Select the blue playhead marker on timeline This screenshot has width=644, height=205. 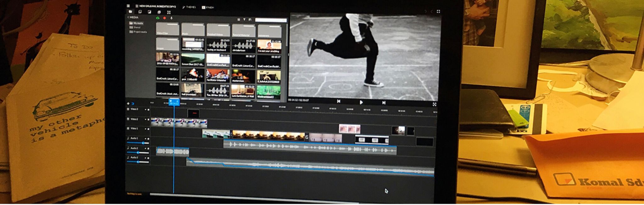[x=174, y=102]
